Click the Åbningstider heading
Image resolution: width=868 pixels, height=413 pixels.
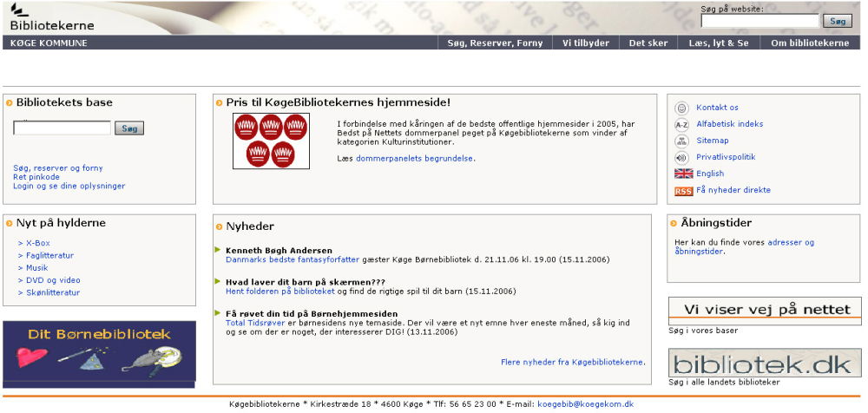(716, 223)
